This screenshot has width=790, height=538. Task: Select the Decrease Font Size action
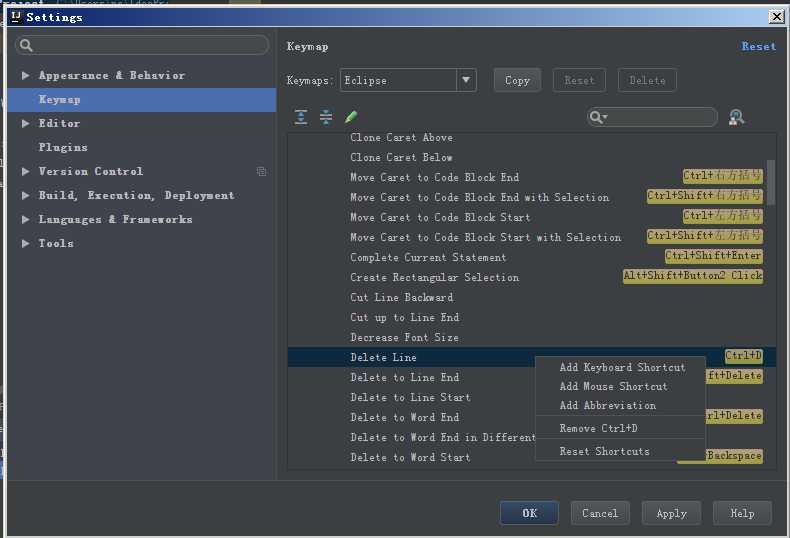(x=404, y=338)
